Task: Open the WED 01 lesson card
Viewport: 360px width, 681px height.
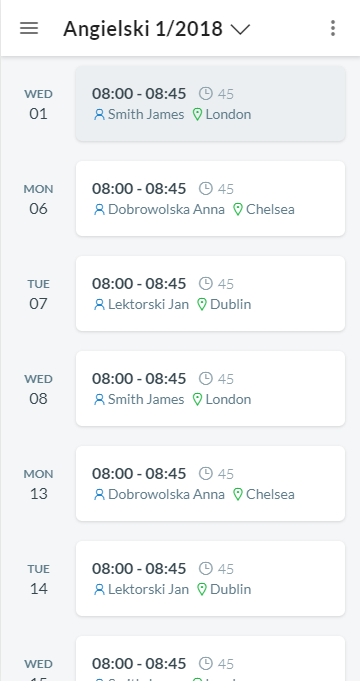Action: (211, 103)
